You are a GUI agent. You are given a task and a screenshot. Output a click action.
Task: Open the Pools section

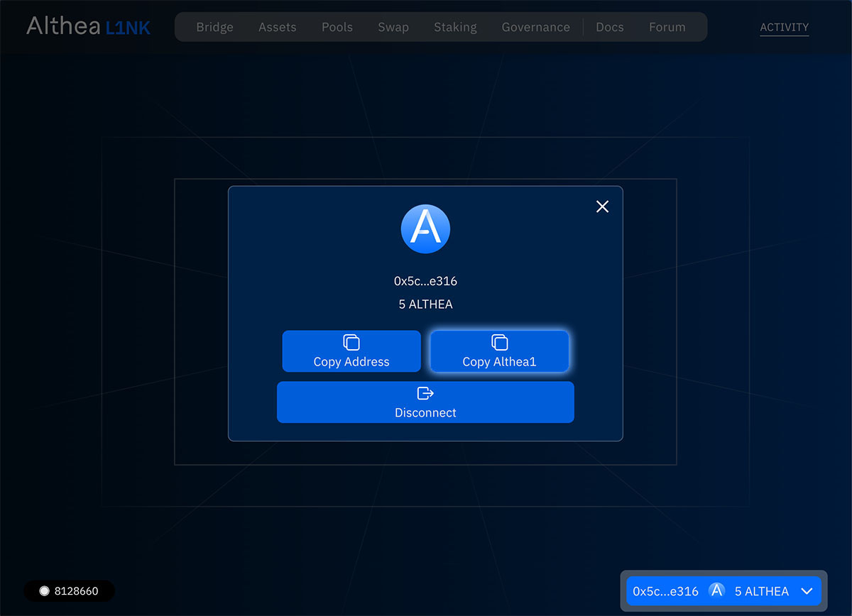tap(337, 27)
